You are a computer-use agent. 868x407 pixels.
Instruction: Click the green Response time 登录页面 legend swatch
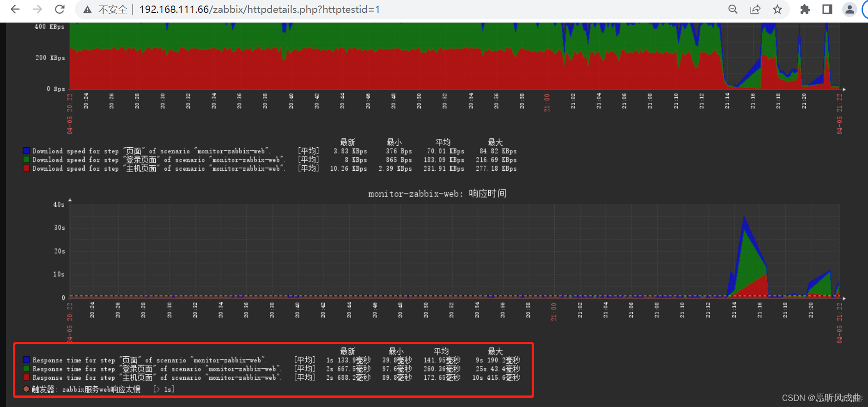26,369
